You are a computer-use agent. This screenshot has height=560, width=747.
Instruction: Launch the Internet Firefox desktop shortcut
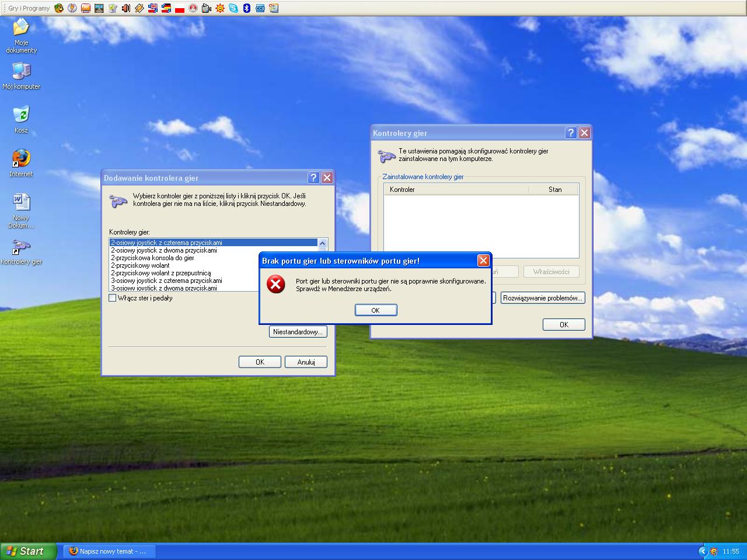(x=21, y=163)
